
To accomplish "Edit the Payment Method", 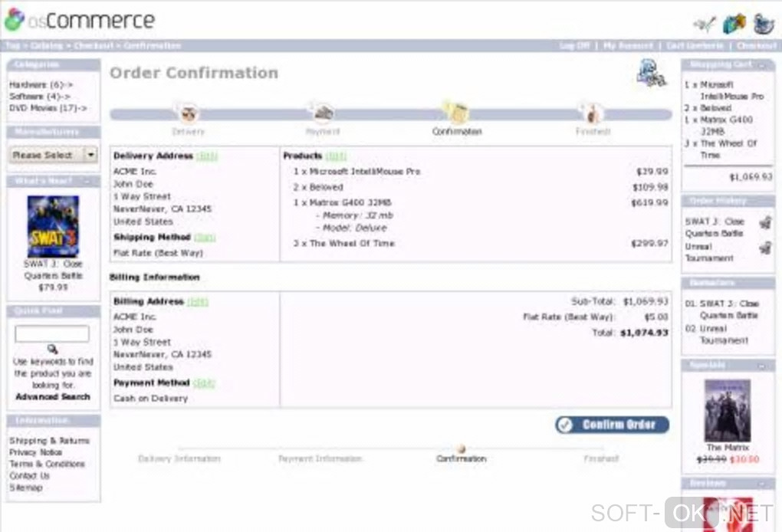I will (x=204, y=383).
